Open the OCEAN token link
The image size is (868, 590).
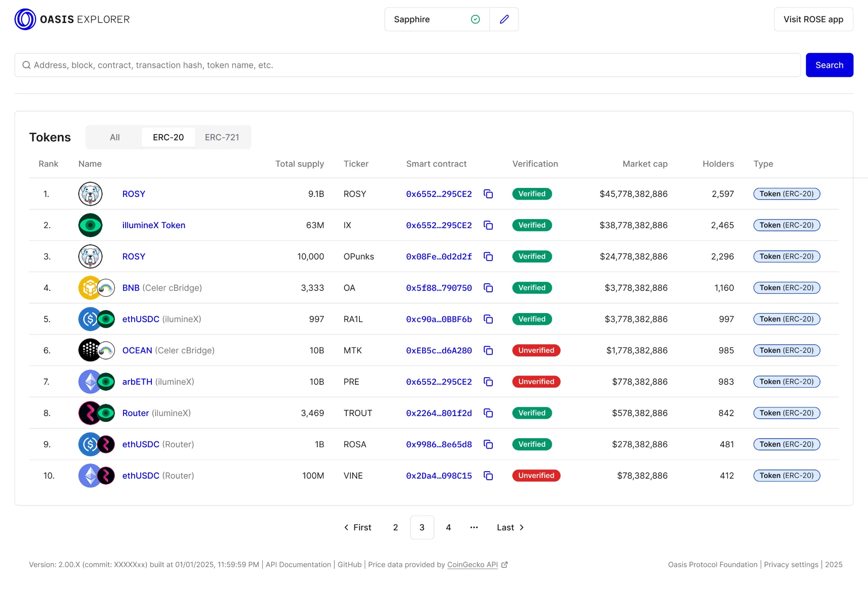(x=137, y=351)
